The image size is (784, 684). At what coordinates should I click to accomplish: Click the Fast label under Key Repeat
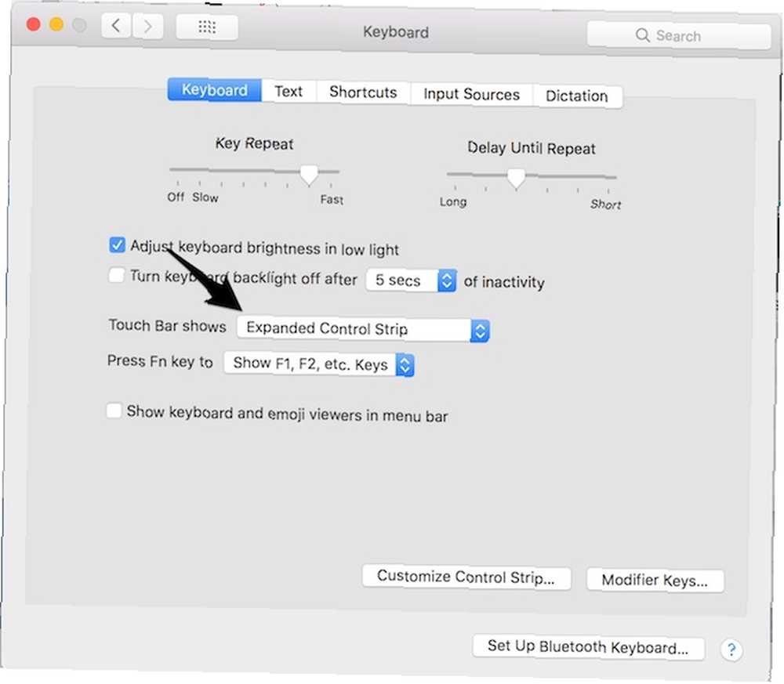click(332, 200)
